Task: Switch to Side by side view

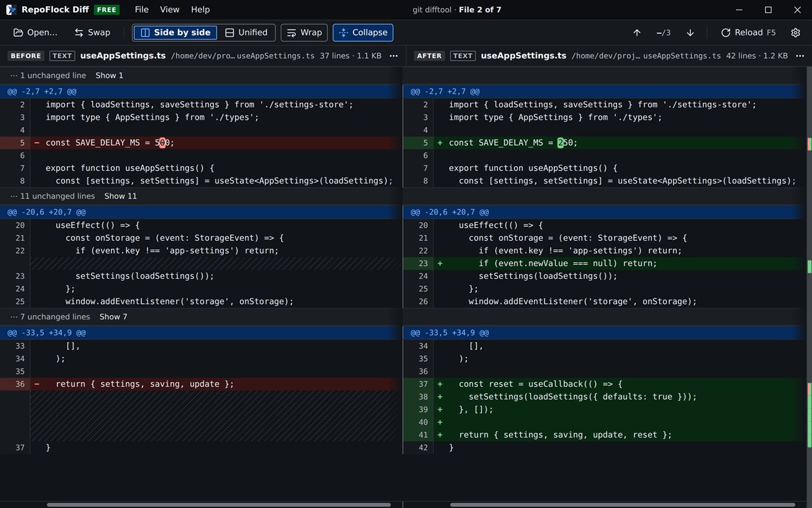Action: [x=175, y=32]
